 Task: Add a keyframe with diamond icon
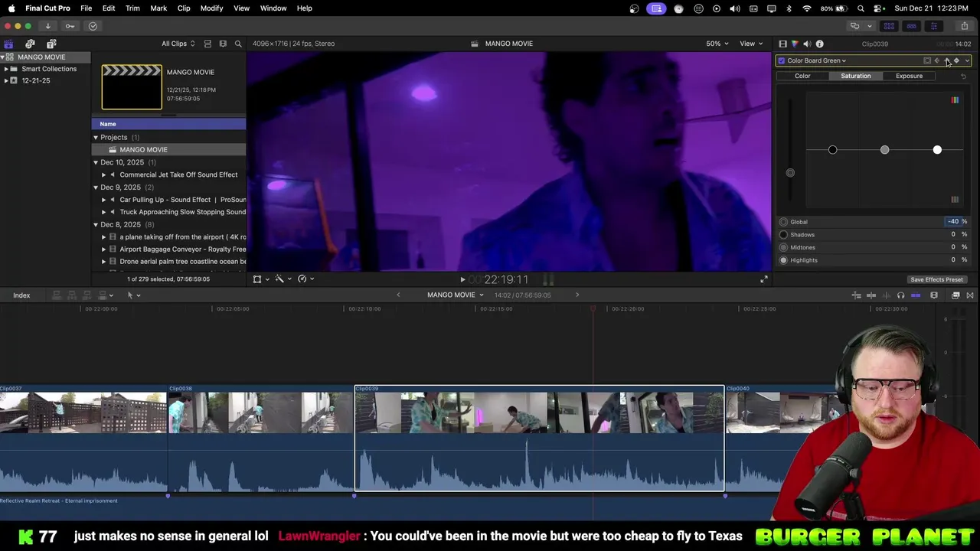[x=956, y=60]
